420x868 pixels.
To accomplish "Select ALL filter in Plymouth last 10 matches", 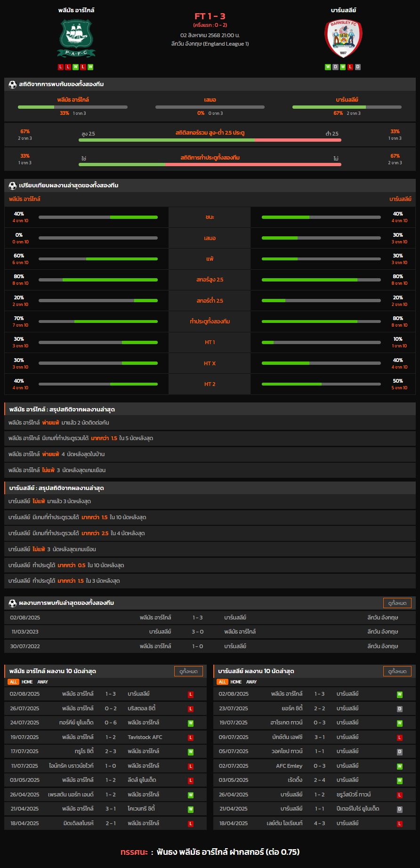I will 13,682.
